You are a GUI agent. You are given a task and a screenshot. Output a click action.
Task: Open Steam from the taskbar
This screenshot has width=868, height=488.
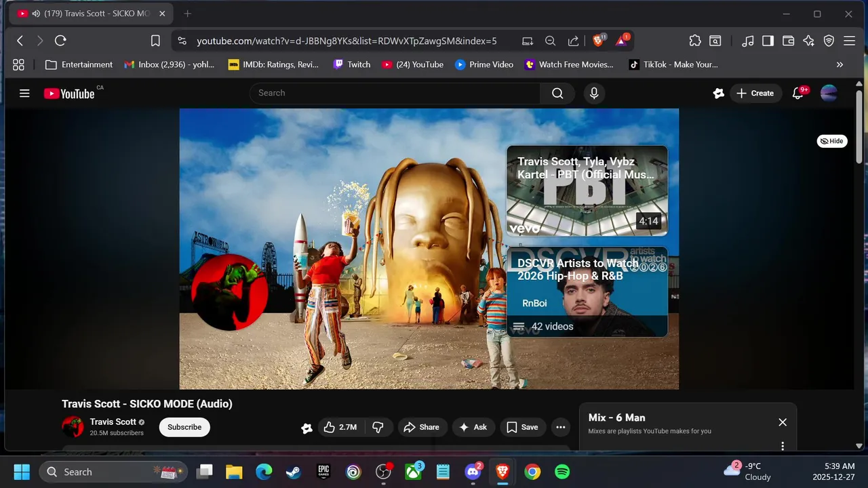(x=294, y=472)
